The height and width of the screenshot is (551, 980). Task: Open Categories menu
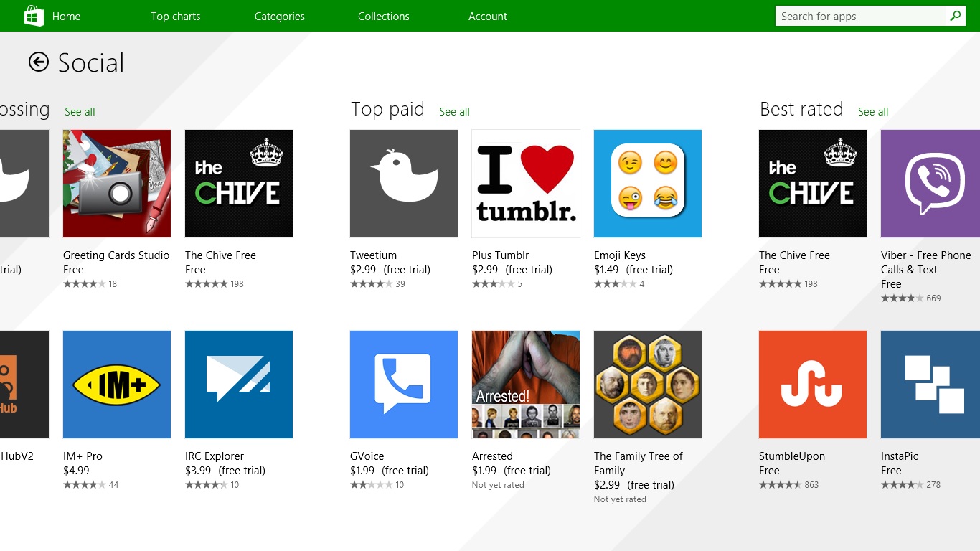point(280,16)
